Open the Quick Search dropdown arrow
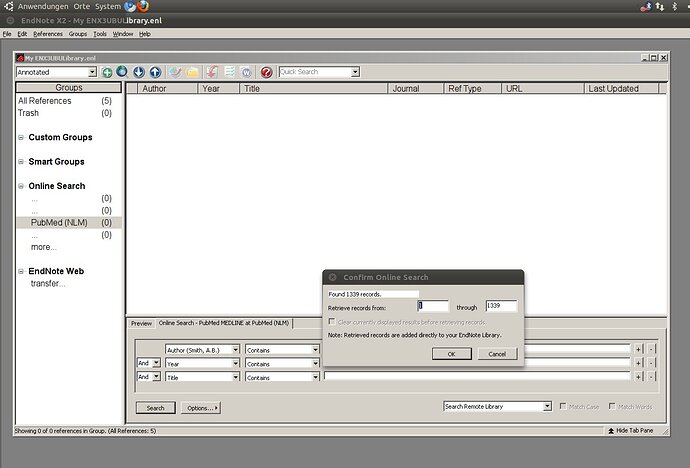 pyautogui.click(x=355, y=72)
